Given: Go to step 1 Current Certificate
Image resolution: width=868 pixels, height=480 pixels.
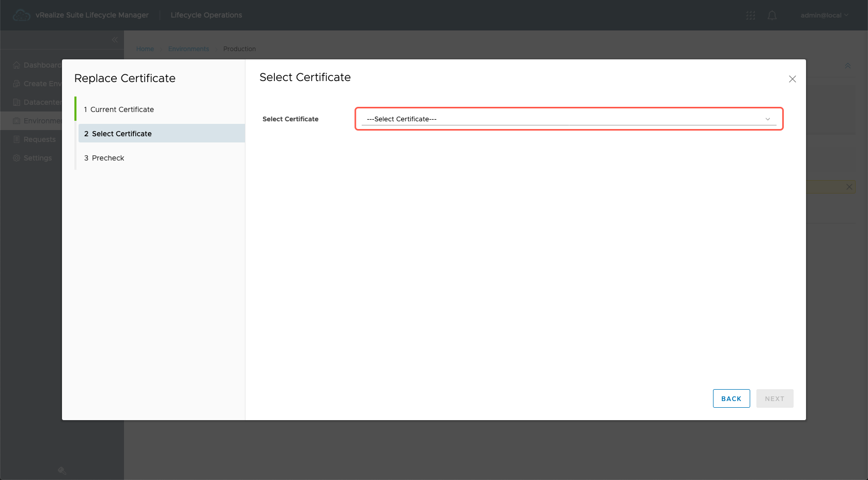Looking at the screenshot, I should (122, 109).
